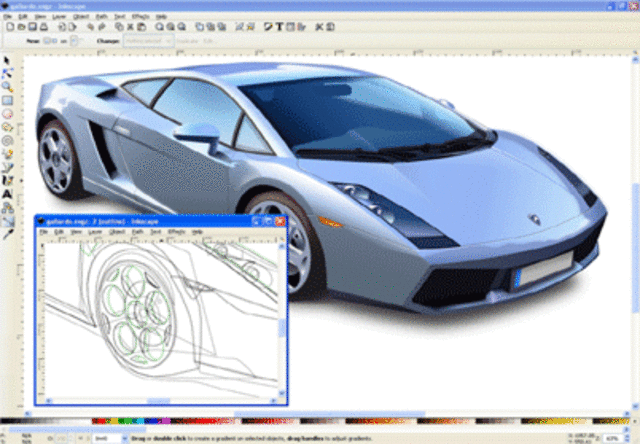Open the XML editor icon
This screenshot has width=640, height=444.
tap(290, 27)
